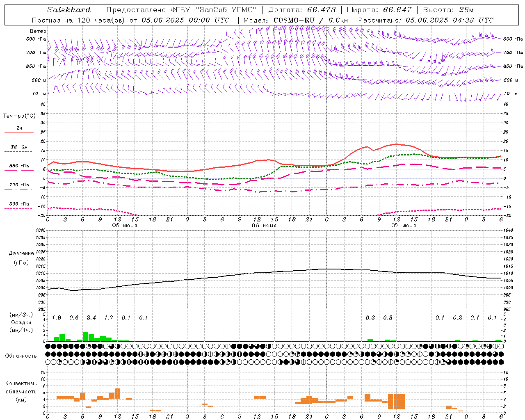This screenshot has height=420, width=525.
Task: Select the Прогноз на 120 часа(ов) text
Action: click(79, 20)
